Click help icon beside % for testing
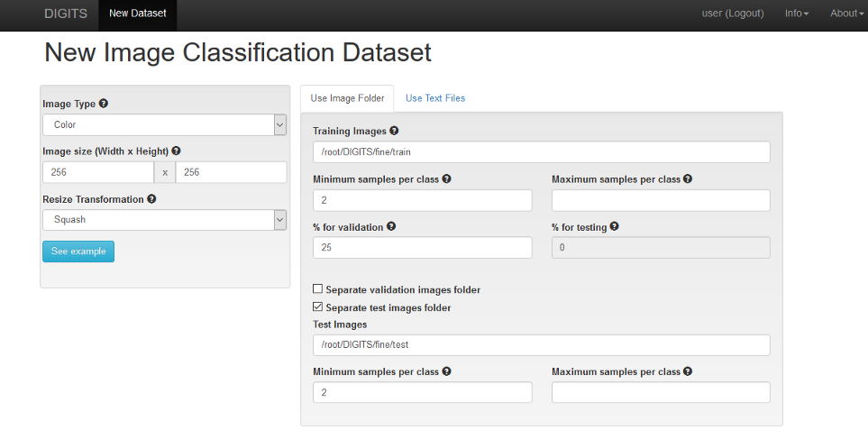The width and height of the screenshot is (868, 439). click(614, 227)
